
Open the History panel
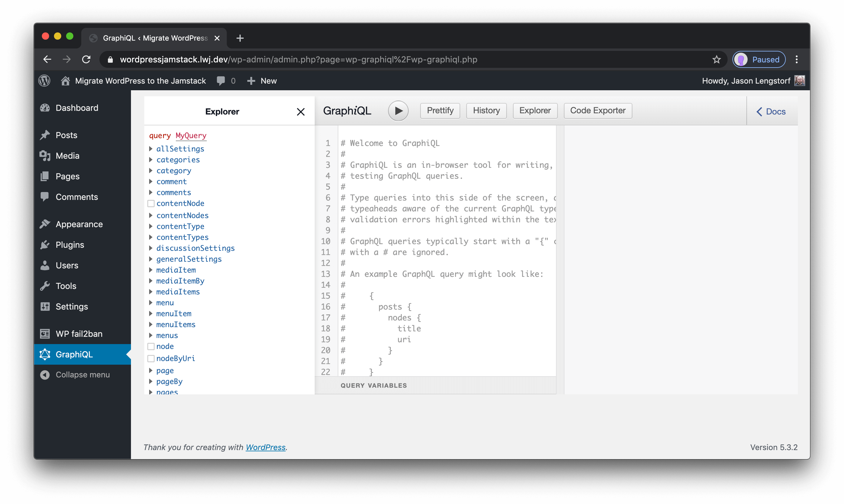pyautogui.click(x=486, y=110)
